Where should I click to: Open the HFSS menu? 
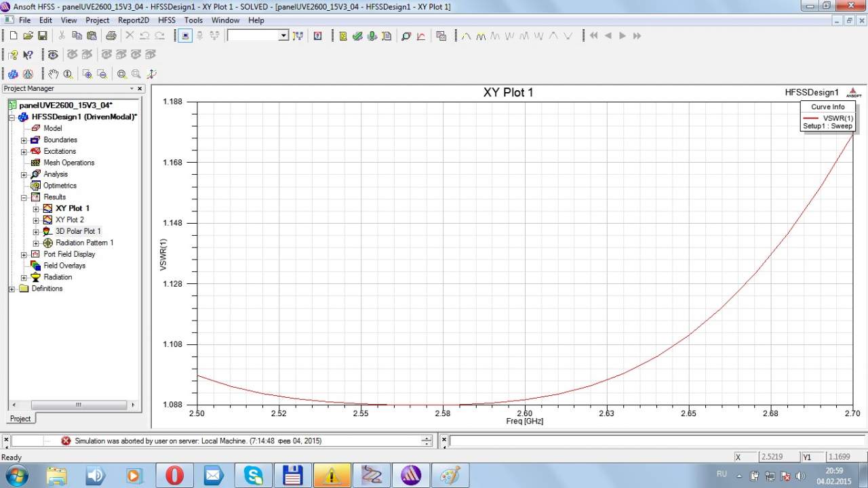(166, 20)
